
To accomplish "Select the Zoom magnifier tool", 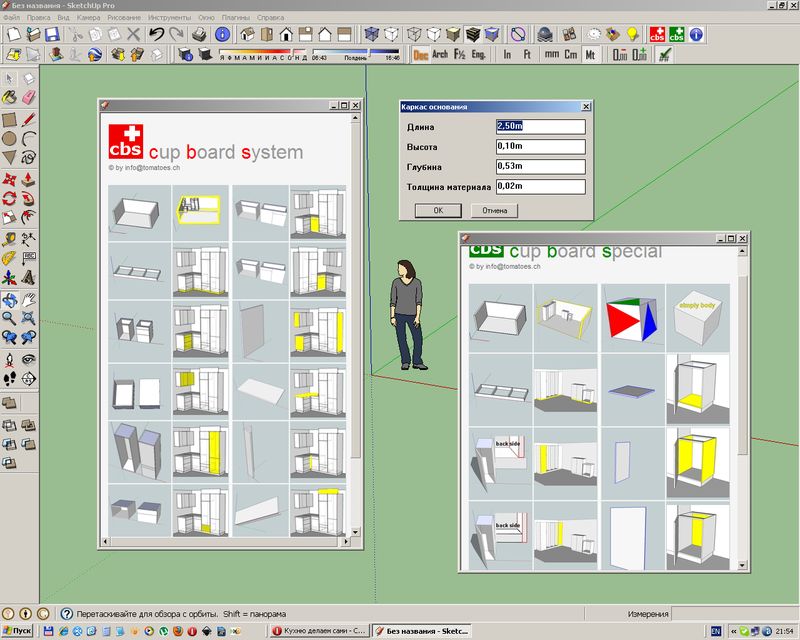I will coord(9,318).
